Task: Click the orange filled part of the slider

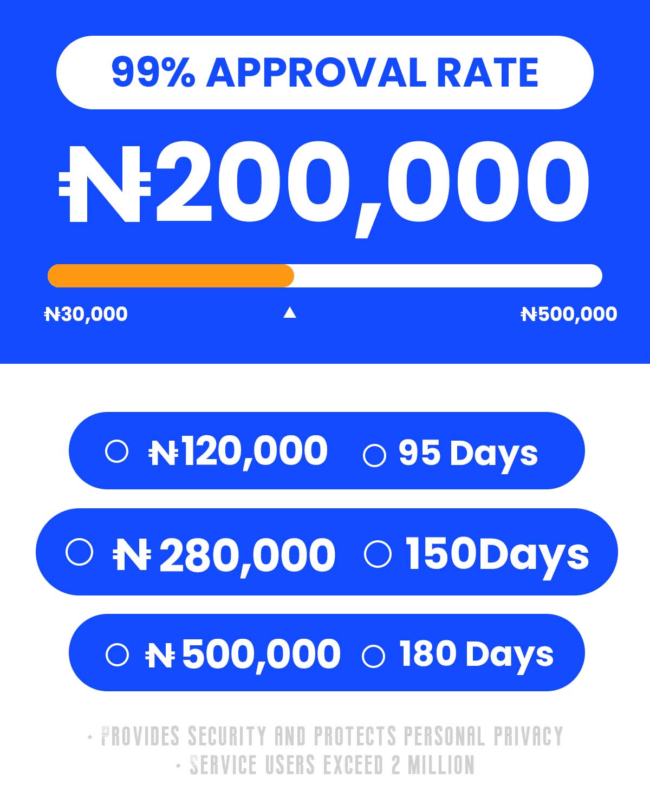Action: (x=171, y=276)
